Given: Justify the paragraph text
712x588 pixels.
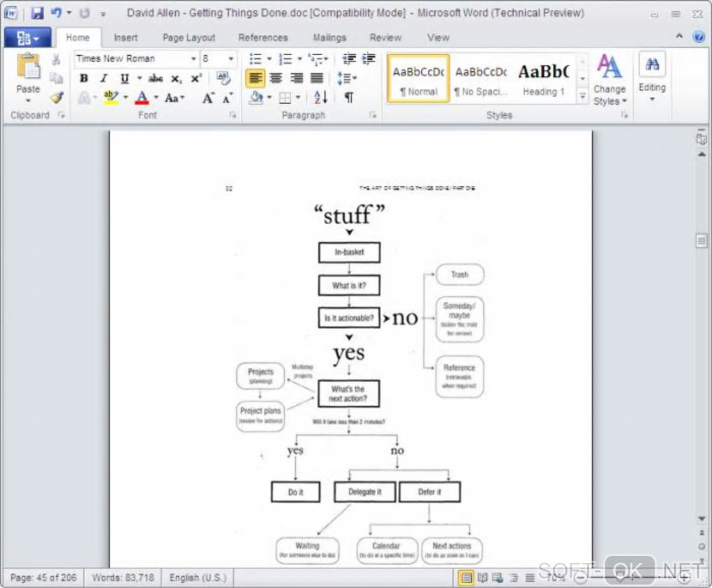Looking at the screenshot, I should [316, 78].
